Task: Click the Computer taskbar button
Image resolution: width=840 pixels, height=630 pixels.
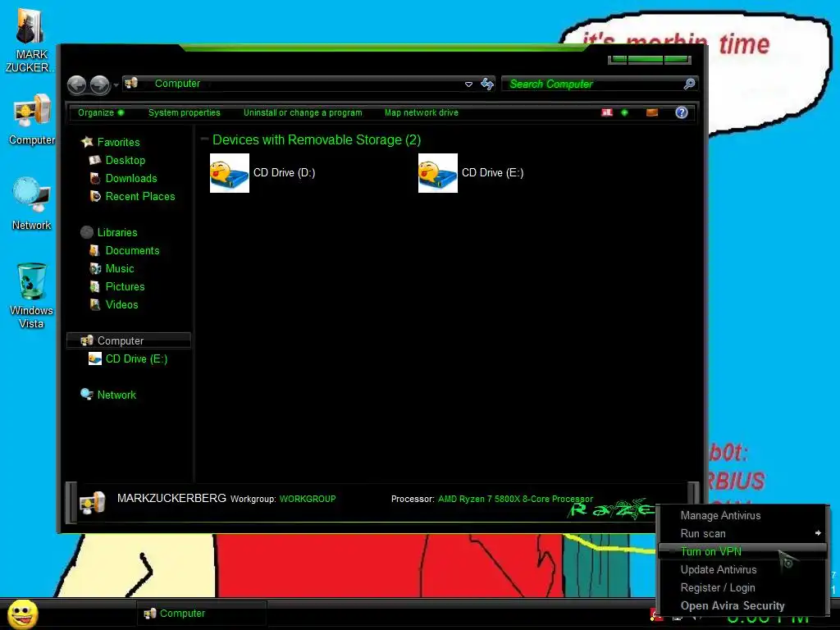Action: pyautogui.click(x=202, y=614)
